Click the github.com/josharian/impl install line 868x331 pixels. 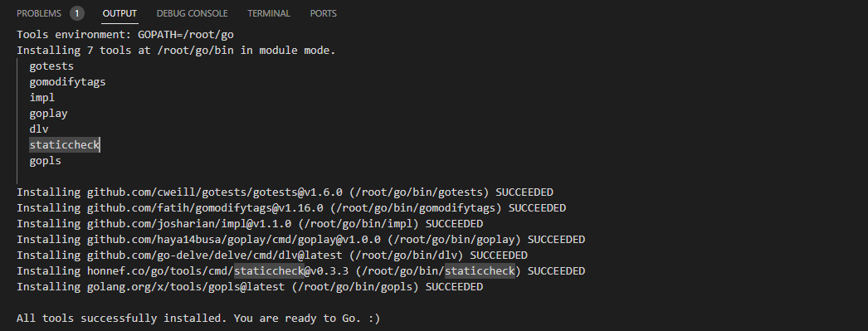click(x=250, y=224)
